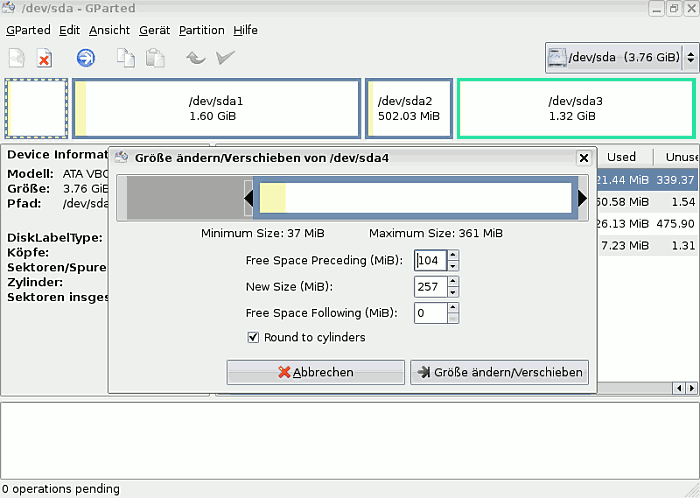Open the Ansicht menu
Screen dimensions: 700x498
[109, 30]
